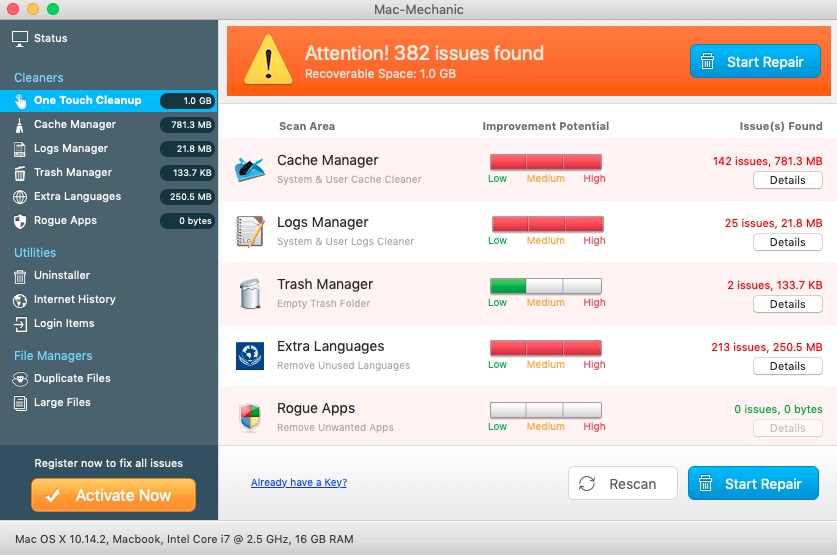This screenshot has height=555, width=837.
Task: Follow the 'Already have a Key?' link
Action: (x=299, y=483)
